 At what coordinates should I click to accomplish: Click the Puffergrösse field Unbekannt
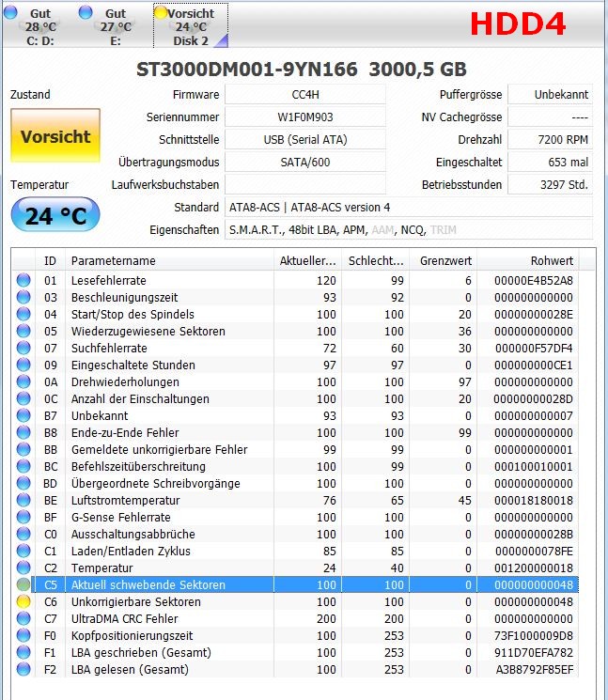pyautogui.click(x=551, y=95)
